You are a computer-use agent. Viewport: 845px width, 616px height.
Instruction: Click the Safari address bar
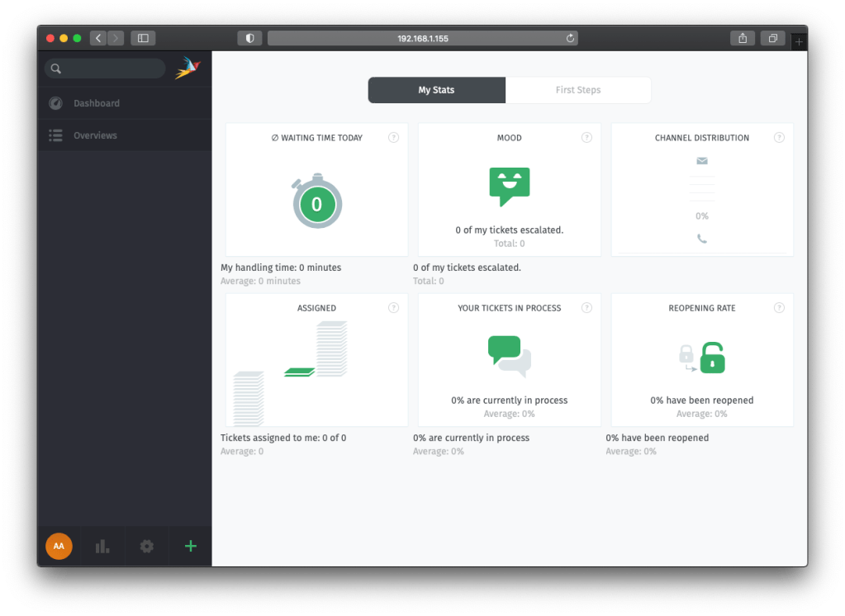(x=422, y=38)
